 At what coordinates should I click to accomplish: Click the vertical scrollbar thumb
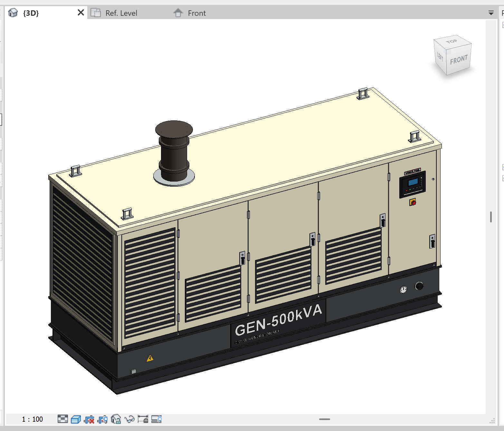(491, 217)
